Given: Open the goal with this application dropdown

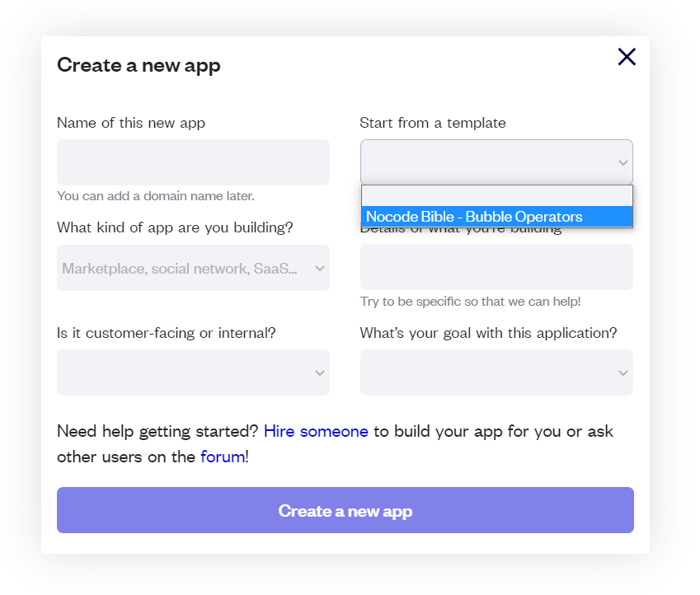Looking at the screenshot, I should point(496,372).
